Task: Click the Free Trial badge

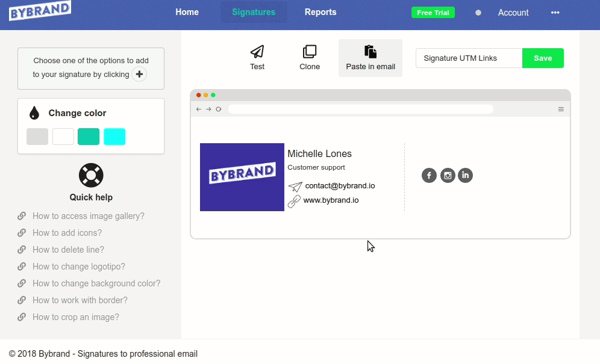Action: [433, 13]
